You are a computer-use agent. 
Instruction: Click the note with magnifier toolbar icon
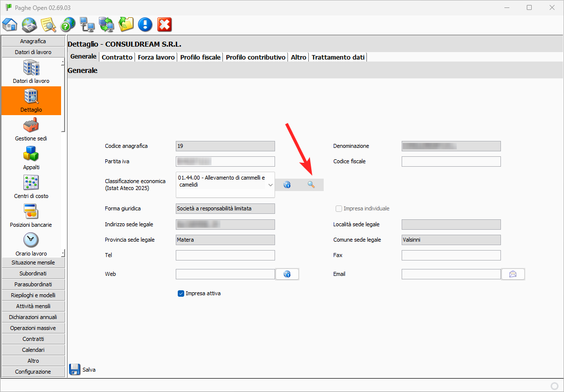coord(49,24)
